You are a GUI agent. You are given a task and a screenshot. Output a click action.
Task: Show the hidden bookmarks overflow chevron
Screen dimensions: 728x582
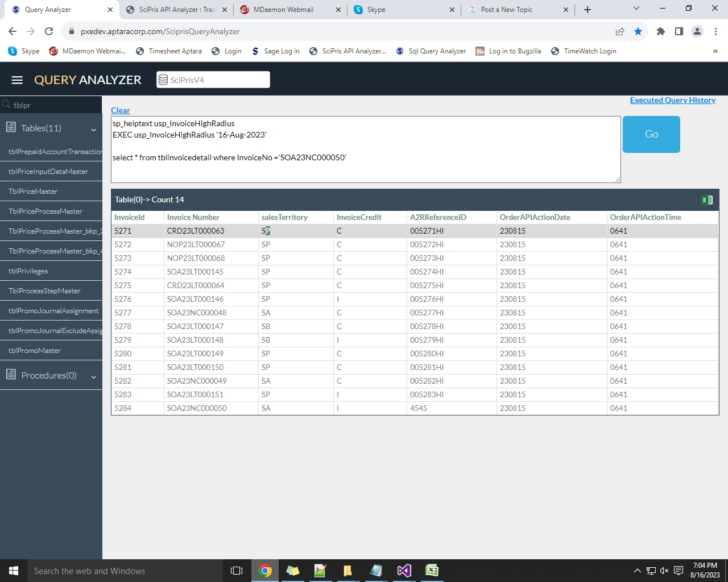(x=715, y=51)
